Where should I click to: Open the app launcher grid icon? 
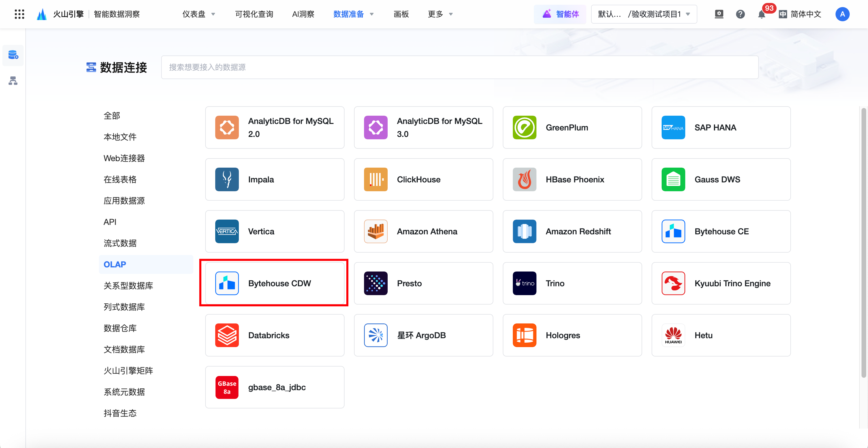point(19,14)
